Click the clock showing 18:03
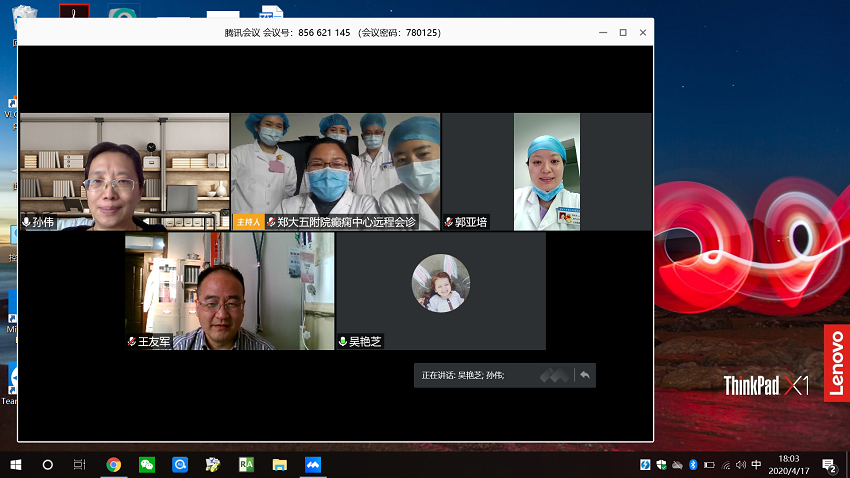850x478 pixels. 789,465
